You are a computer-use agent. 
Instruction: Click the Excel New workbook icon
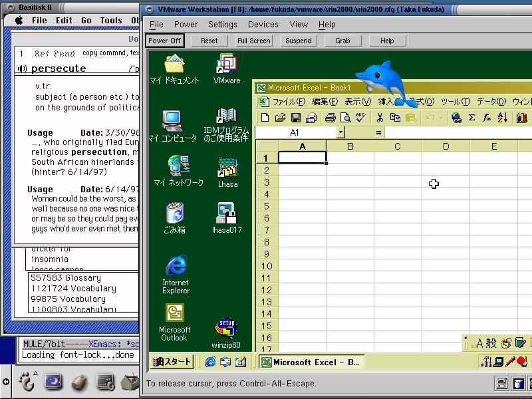(x=265, y=118)
